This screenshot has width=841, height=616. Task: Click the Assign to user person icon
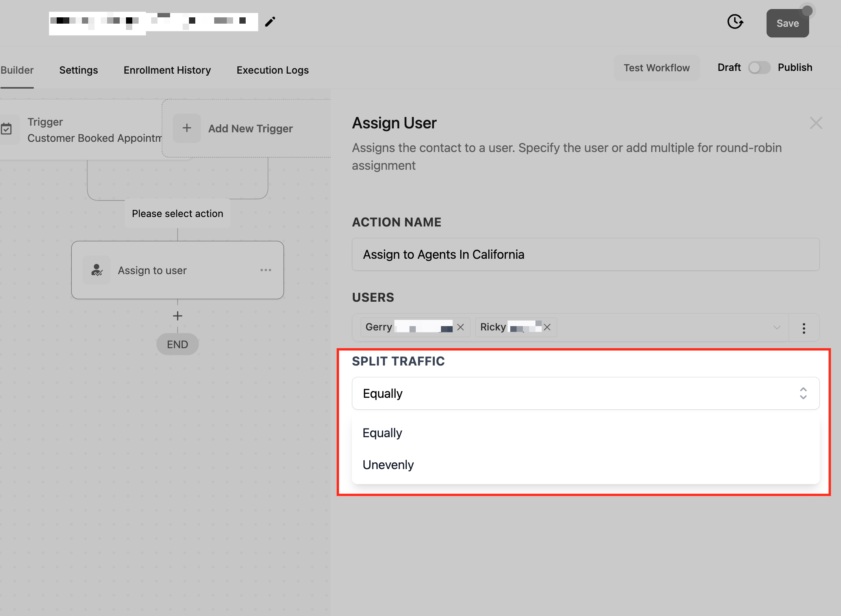point(97,270)
